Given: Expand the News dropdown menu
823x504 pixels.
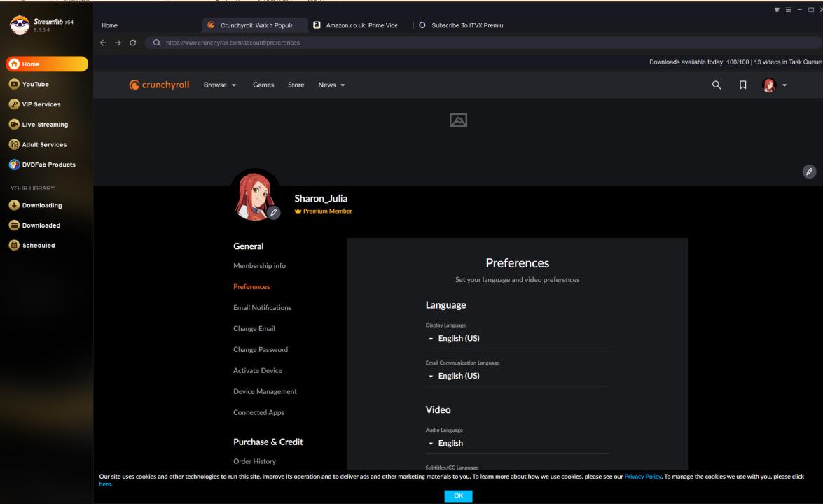Looking at the screenshot, I should 331,85.
